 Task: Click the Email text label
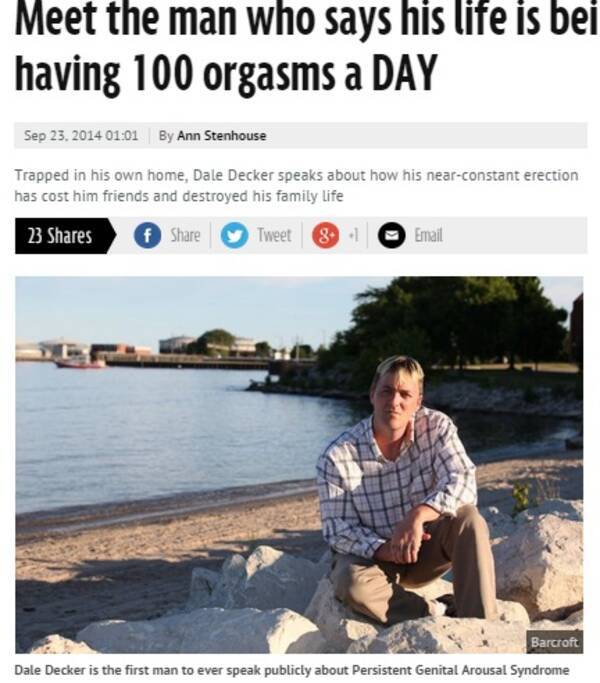click(x=428, y=235)
